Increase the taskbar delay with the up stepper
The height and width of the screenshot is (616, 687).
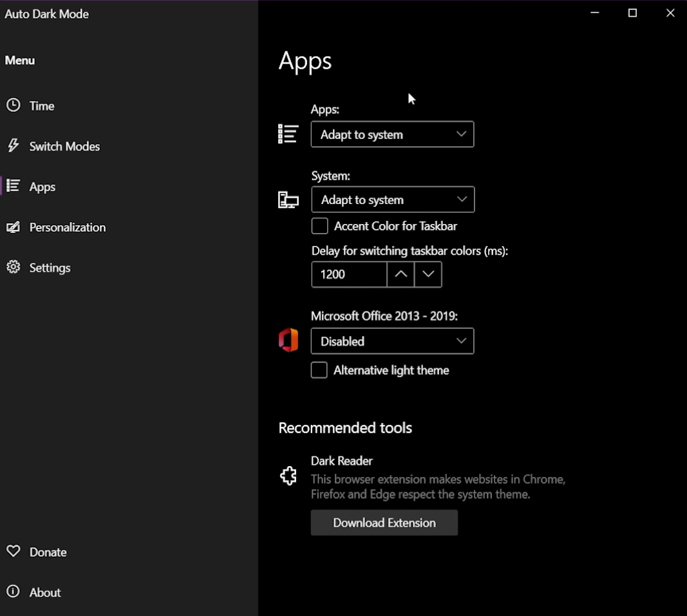400,274
